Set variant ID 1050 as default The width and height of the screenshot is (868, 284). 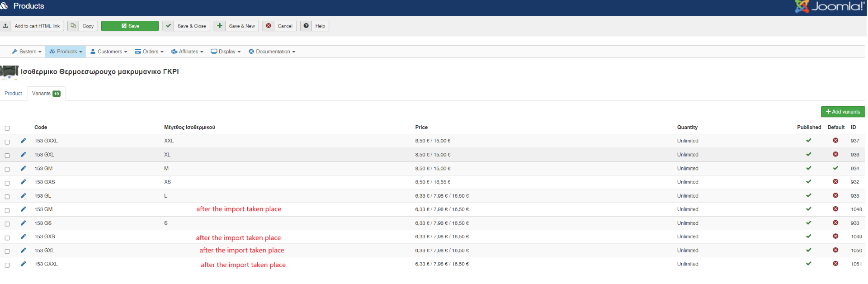tap(835, 250)
